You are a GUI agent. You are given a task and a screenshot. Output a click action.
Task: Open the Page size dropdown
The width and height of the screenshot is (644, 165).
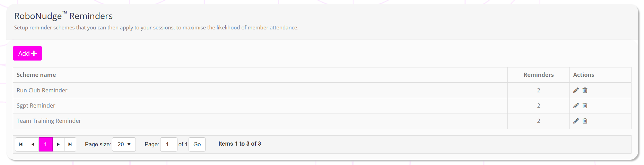(124, 144)
